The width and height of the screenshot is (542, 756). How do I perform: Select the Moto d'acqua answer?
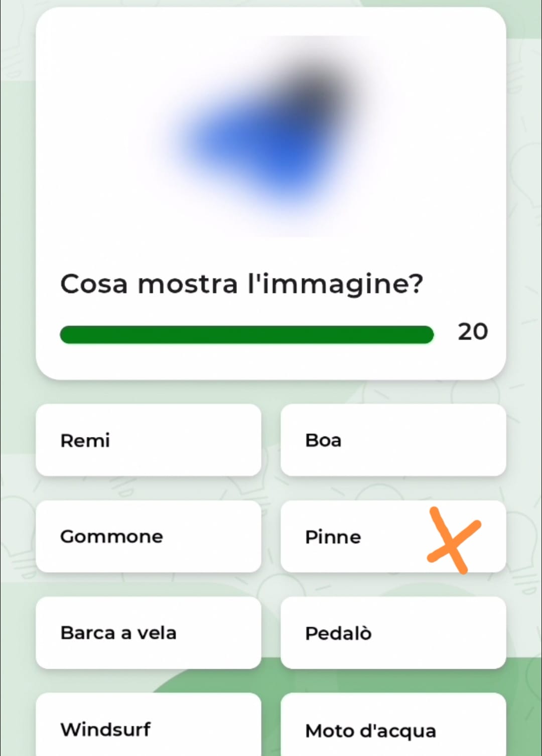click(x=393, y=729)
